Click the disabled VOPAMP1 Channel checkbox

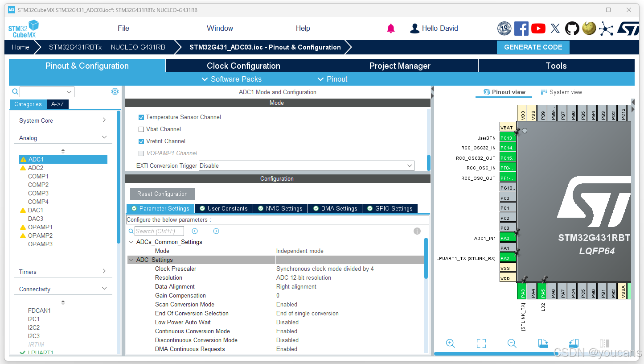pyautogui.click(x=141, y=153)
